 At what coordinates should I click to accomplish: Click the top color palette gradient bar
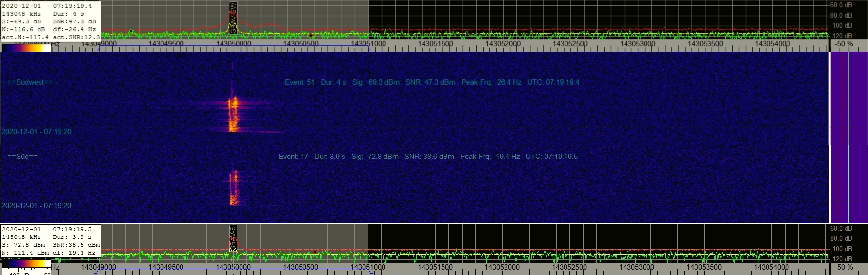coord(26,48)
